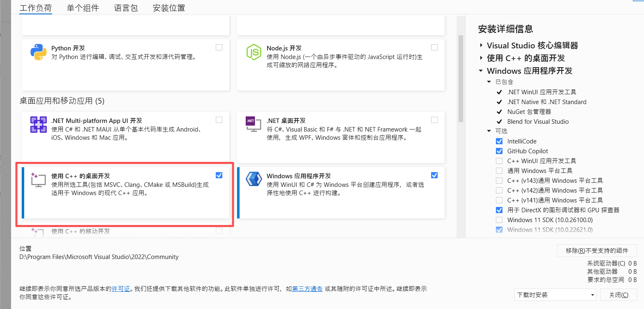
Task: Click the 系统驱动器(C) size entry
Action: tap(612, 264)
